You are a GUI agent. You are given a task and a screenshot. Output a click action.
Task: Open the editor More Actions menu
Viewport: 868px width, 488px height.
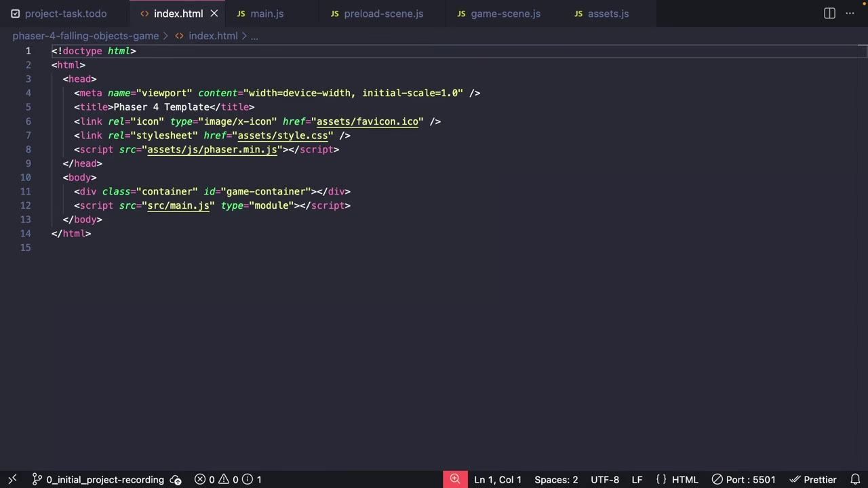(x=850, y=14)
